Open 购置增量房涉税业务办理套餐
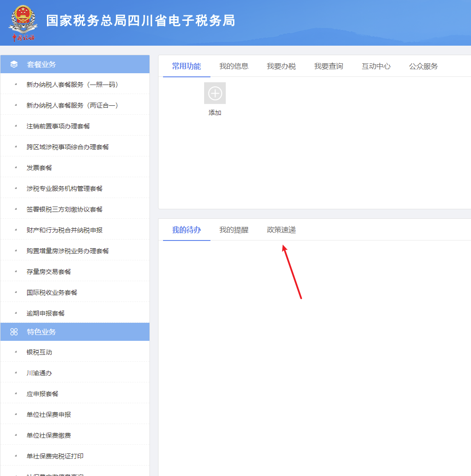The height and width of the screenshot is (476, 471). (75, 251)
